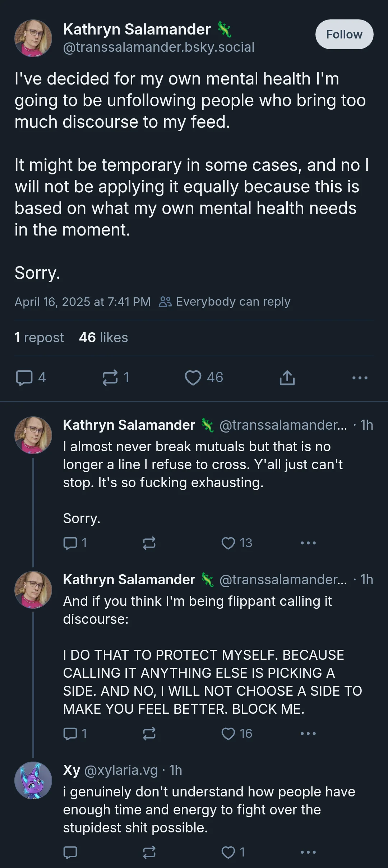This screenshot has width=388, height=868.
Task: Follow Kathryn Salamander's account
Action: (344, 35)
